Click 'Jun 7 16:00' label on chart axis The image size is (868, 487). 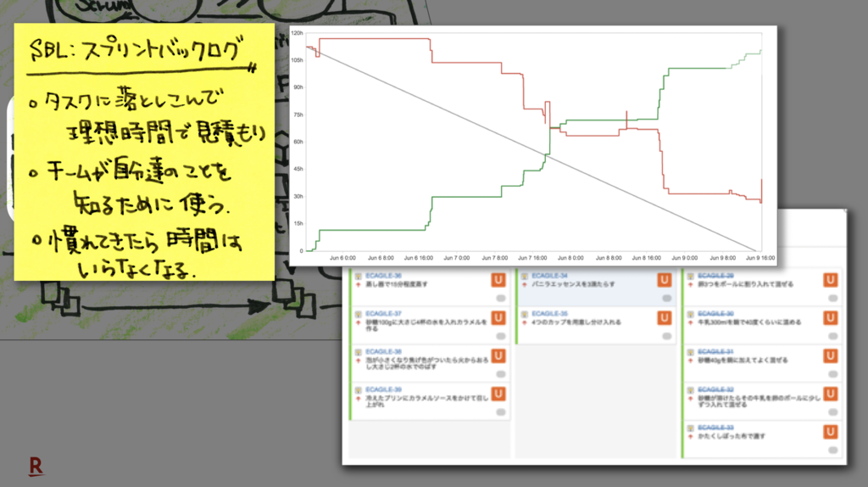tap(532, 258)
